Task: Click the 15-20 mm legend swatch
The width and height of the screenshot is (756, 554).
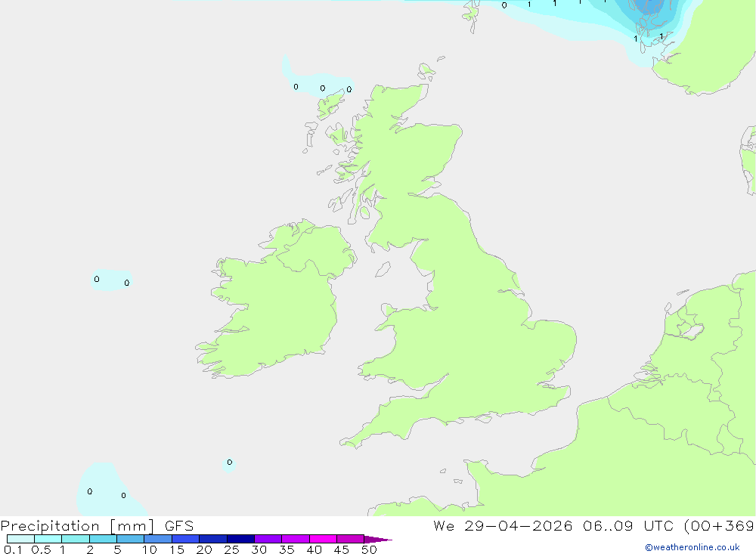Action: coord(186,539)
